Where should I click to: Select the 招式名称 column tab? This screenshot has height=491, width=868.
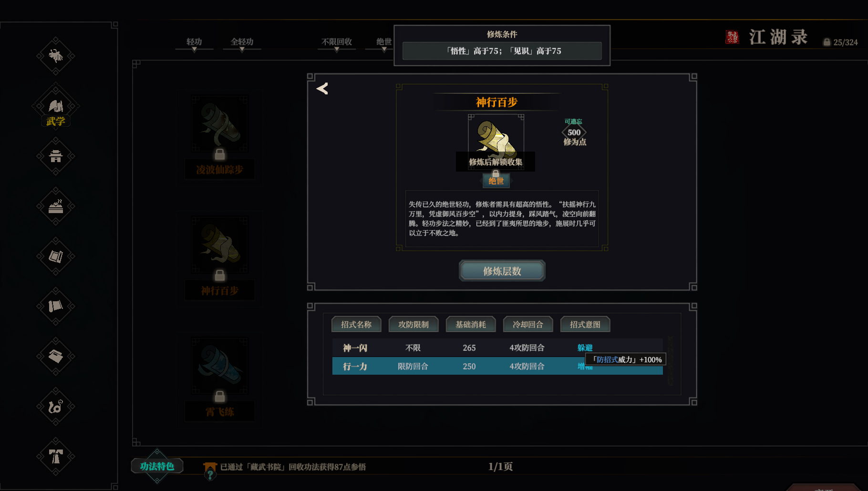(x=356, y=324)
